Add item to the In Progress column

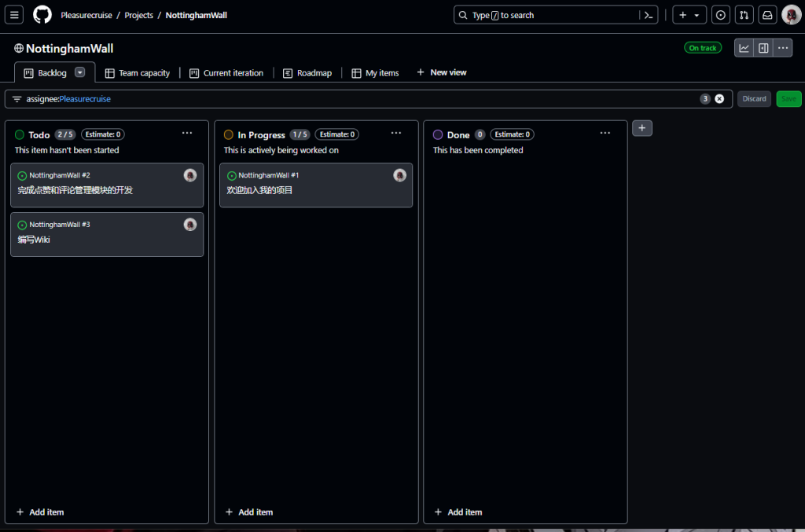pyautogui.click(x=249, y=512)
